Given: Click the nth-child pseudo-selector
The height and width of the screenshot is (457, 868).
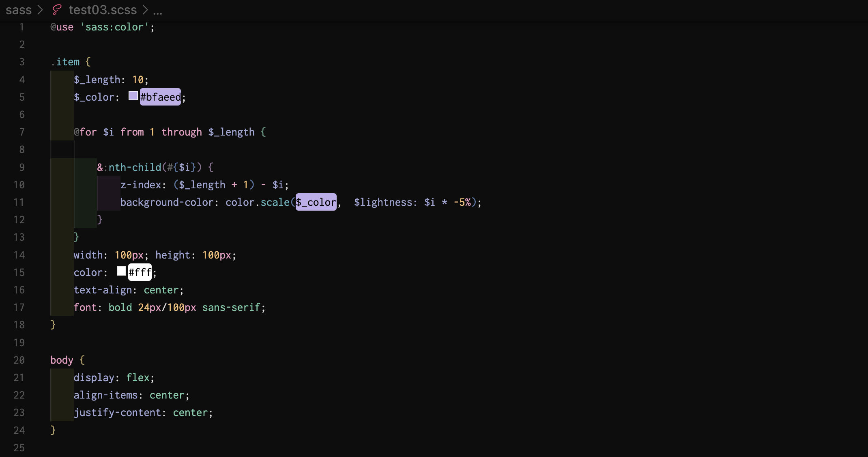Looking at the screenshot, I should [135, 167].
